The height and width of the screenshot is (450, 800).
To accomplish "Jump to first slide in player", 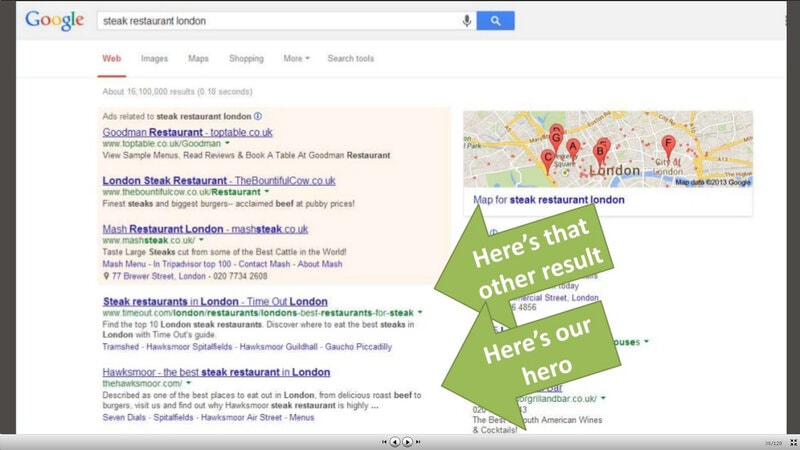I will (x=384, y=442).
